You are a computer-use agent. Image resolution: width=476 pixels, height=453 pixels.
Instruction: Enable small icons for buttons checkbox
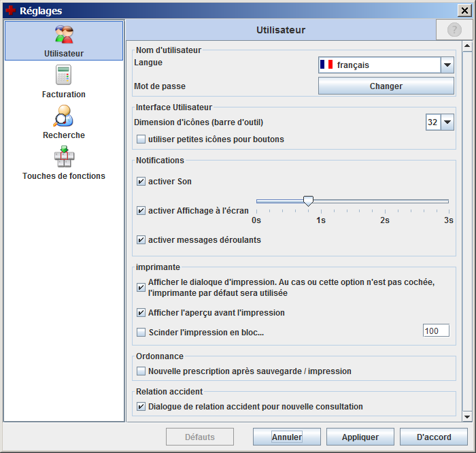[x=141, y=139]
